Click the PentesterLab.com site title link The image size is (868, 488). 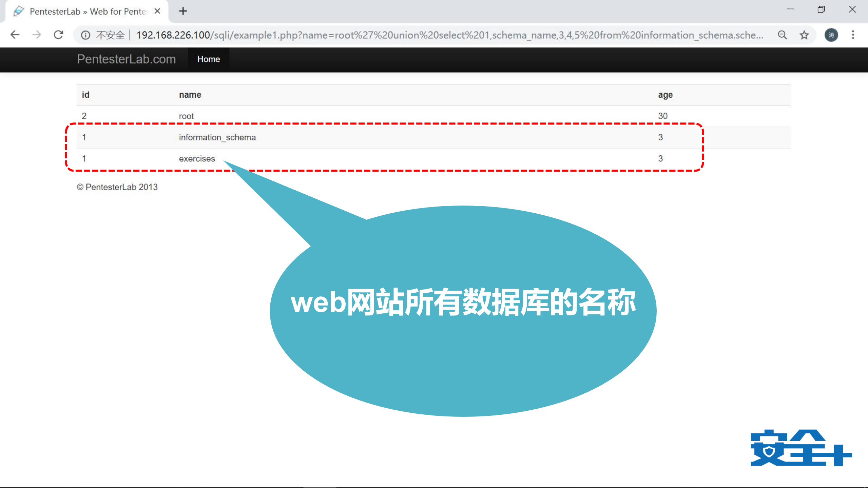126,59
